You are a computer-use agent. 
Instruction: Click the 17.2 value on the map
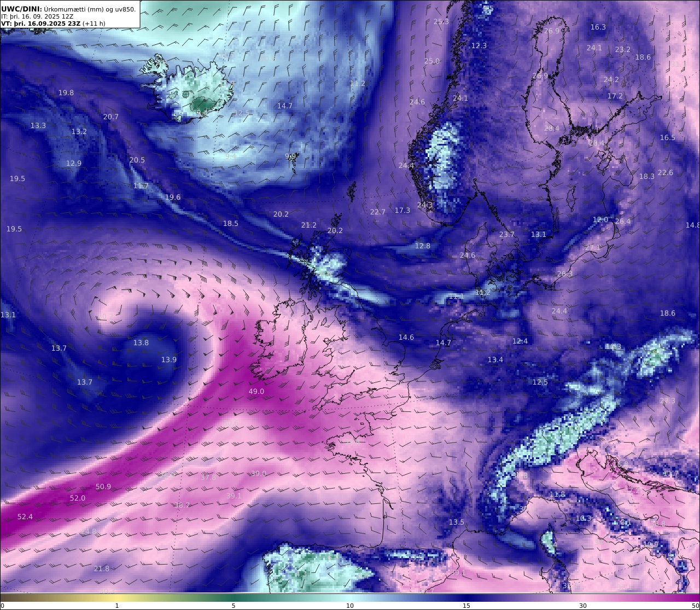coord(615,96)
